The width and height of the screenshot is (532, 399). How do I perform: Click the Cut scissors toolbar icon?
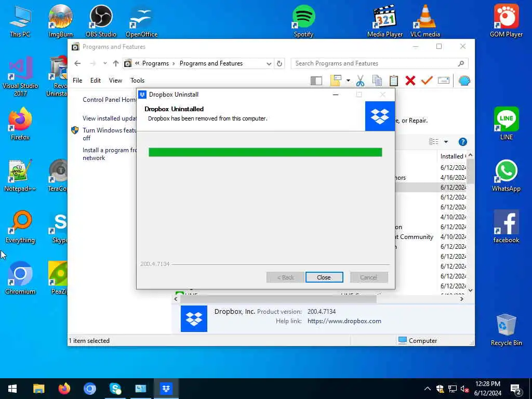[x=360, y=81]
